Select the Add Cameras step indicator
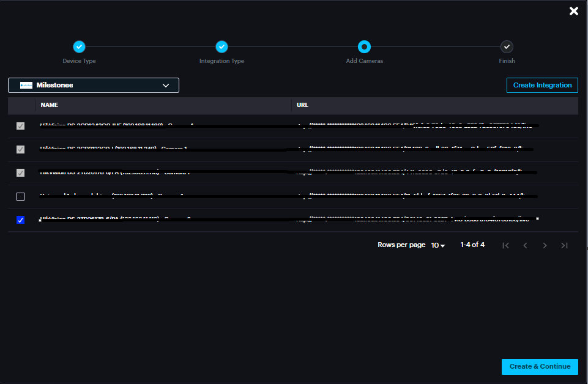588x384 pixels. click(x=364, y=46)
